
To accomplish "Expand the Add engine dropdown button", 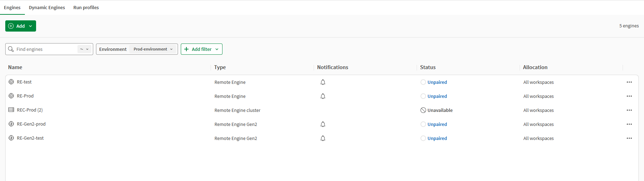I will pyautogui.click(x=21, y=26).
